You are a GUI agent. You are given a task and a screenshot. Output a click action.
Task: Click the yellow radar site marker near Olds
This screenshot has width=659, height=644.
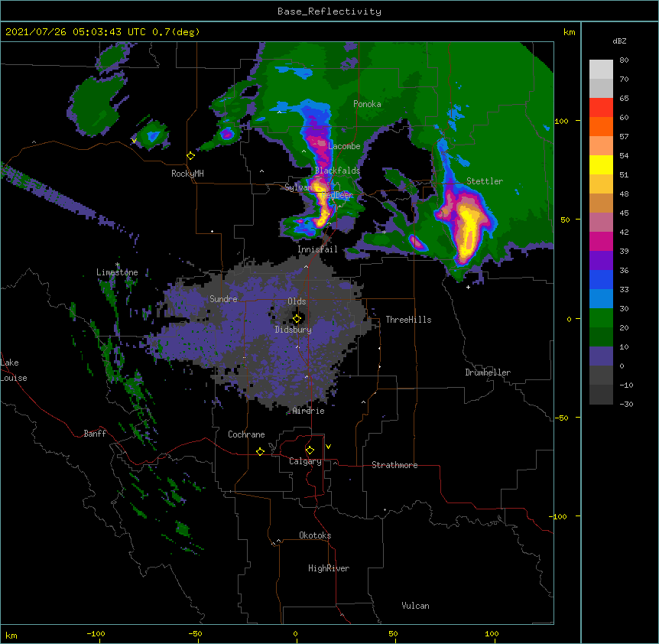pyautogui.click(x=297, y=319)
